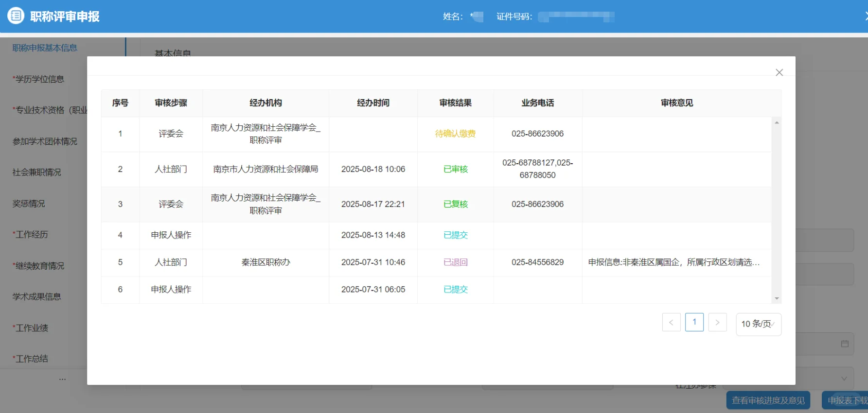Click the 职称评审申报 logo icon
The image size is (868, 413).
tap(16, 16)
